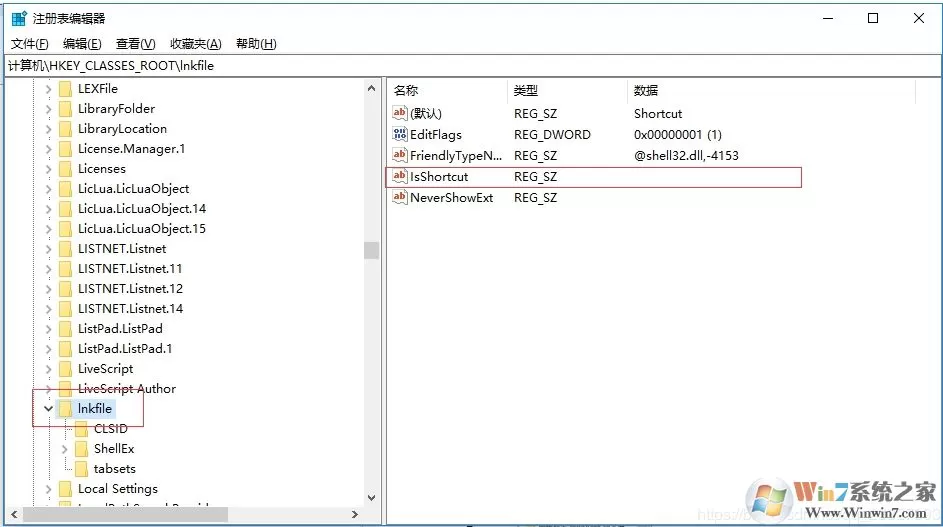Click the tree pane vertical scrollbar thumb
943x527 pixels.
(371, 250)
